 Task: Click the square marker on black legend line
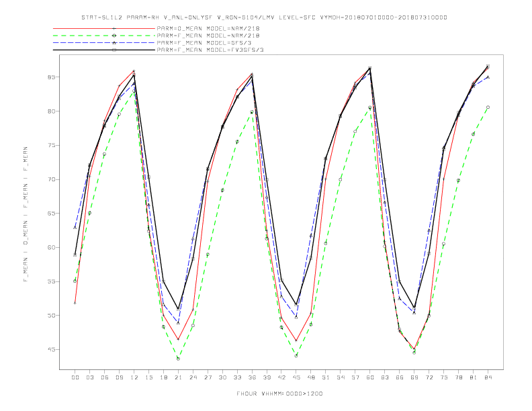[114, 50]
